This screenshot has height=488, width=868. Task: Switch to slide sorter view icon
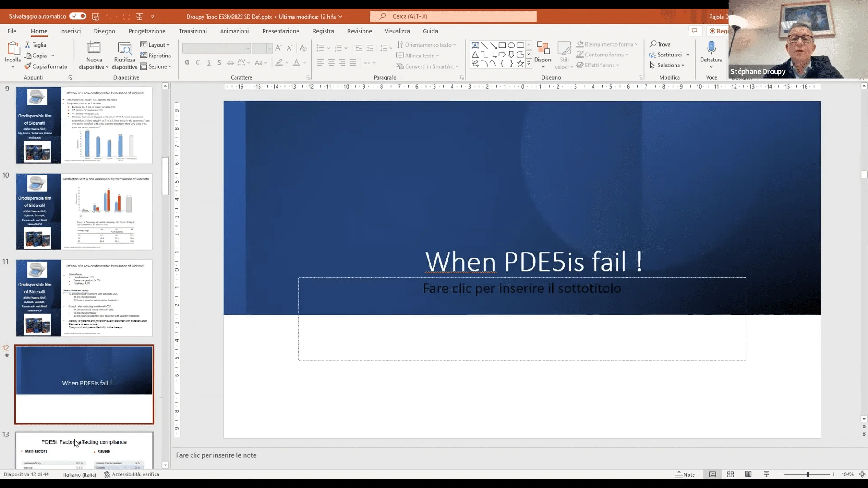click(x=730, y=474)
